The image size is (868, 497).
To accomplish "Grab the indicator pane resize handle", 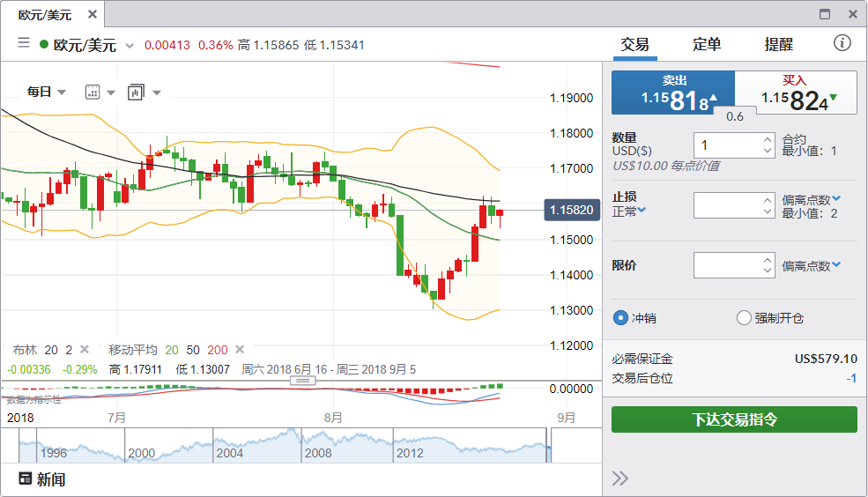I will click(x=302, y=381).
